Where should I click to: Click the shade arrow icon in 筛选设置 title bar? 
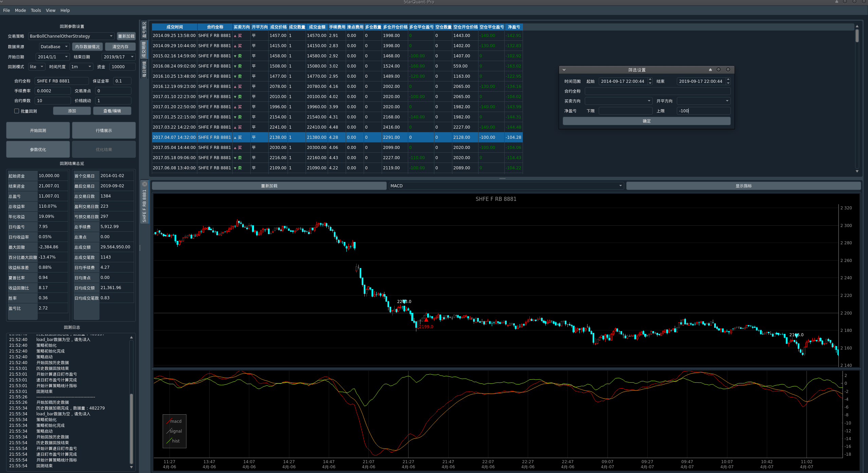coord(710,70)
